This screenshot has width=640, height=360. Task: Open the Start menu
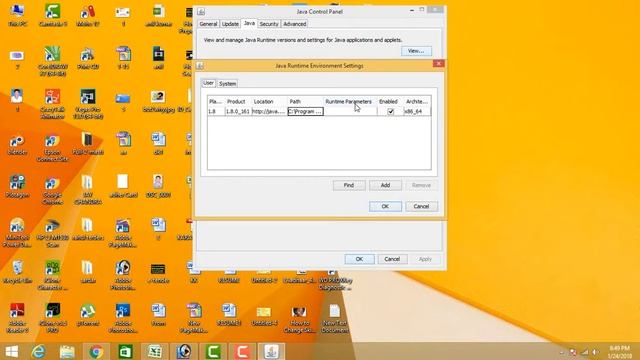pos(11,351)
